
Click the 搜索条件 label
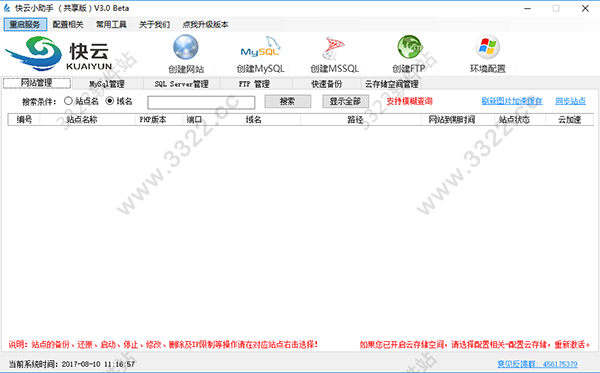[x=39, y=101]
